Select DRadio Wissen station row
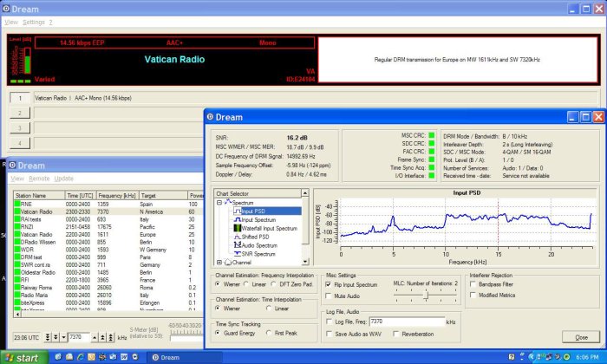 click(108, 242)
